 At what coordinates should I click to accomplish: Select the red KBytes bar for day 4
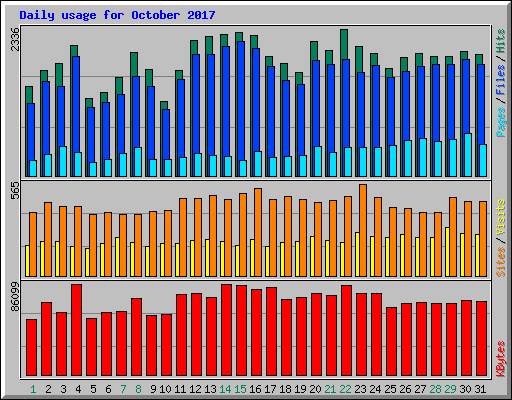[76, 330]
